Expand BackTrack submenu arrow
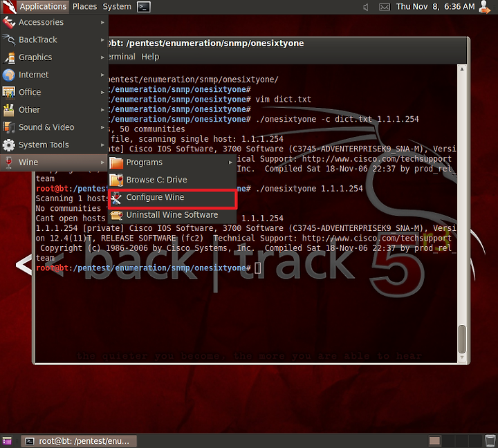The width and height of the screenshot is (498, 448). [102, 40]
